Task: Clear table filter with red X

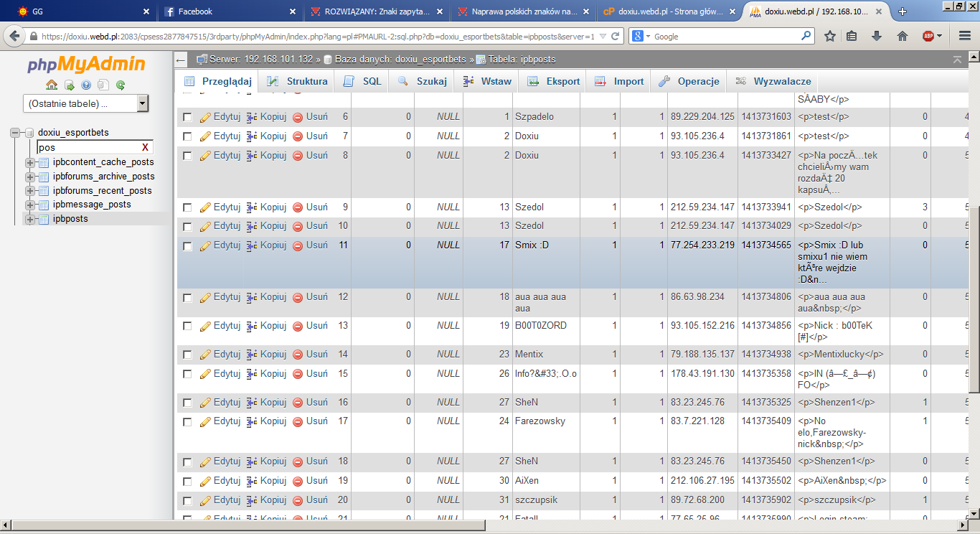Action: pos(145,147)
